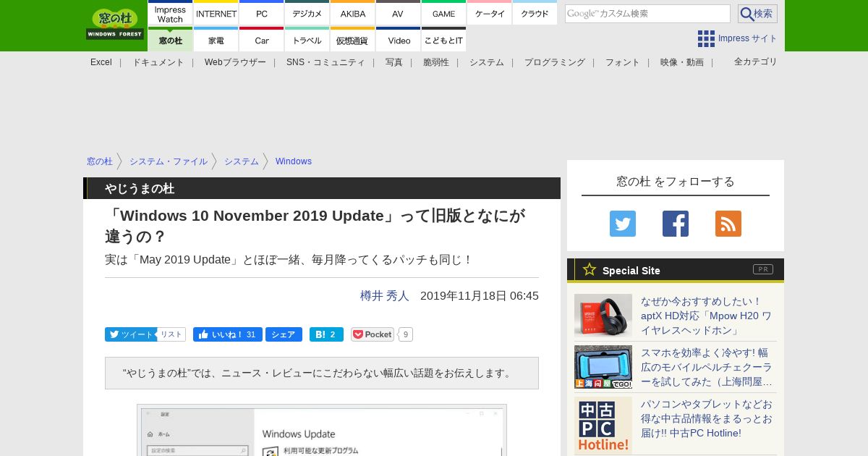Image resolution: width=868 pixels, height=456 pixels.
Task: Open the Webブラウザー category
Action: [235, 62]
